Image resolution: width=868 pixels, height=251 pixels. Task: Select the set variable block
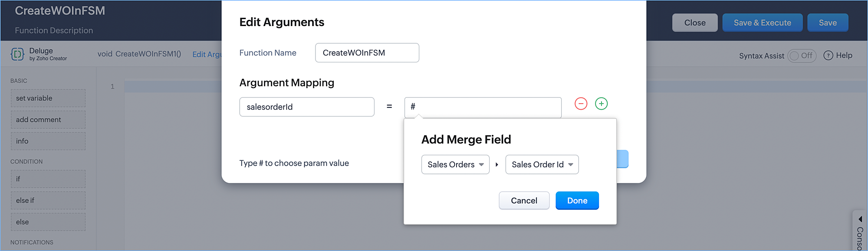pos(48,98)
